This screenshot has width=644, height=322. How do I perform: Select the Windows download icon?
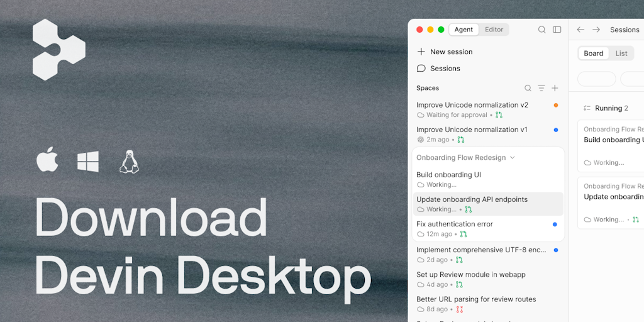pyautogui.click(x=88, y=162)
